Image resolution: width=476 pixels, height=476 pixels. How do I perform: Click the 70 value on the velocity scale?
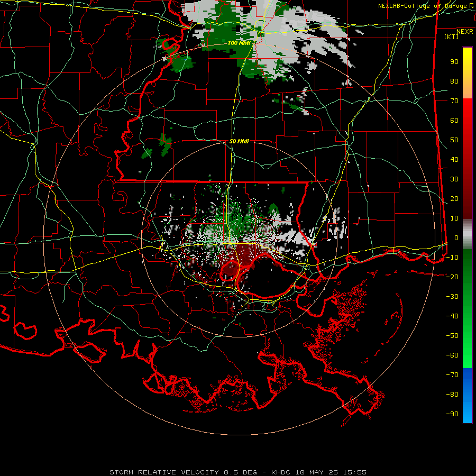coord(454,101)
